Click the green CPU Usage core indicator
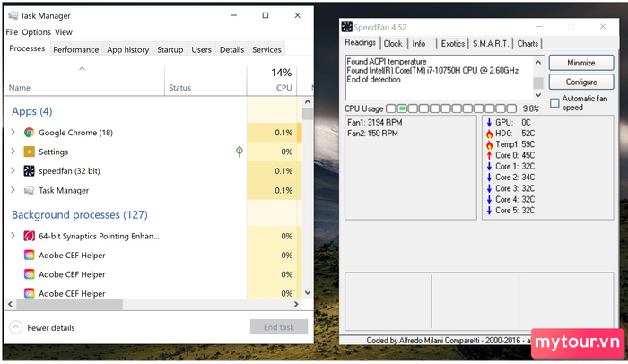 click(402, 108)
